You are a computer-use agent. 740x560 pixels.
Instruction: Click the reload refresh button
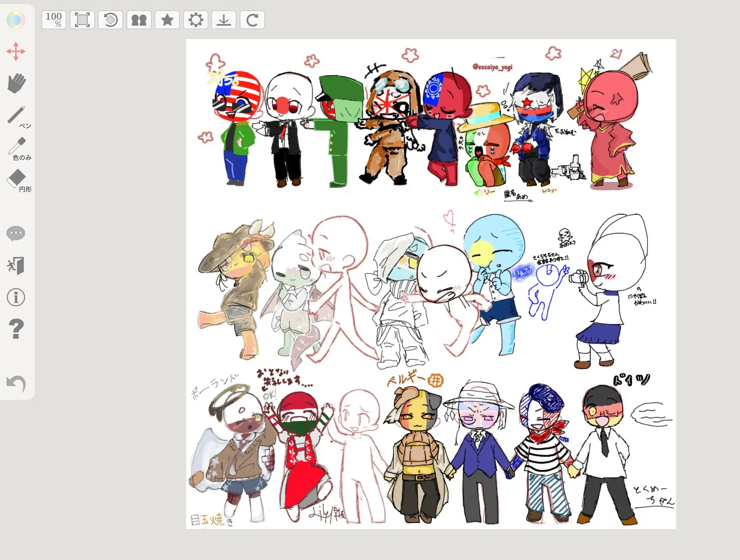point(252,19)
